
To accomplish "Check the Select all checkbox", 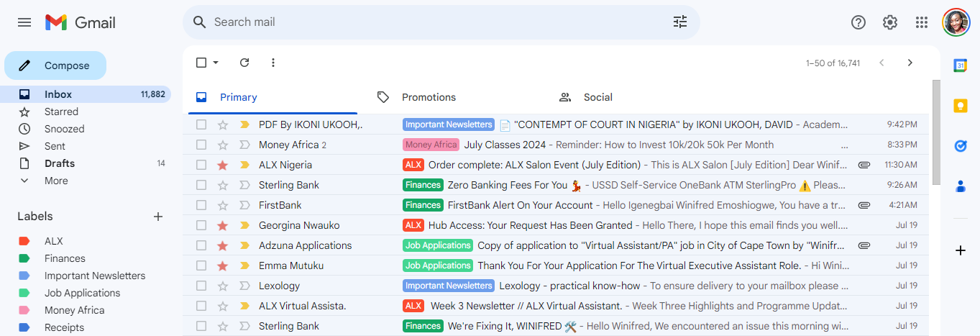I will pos(201,63).
